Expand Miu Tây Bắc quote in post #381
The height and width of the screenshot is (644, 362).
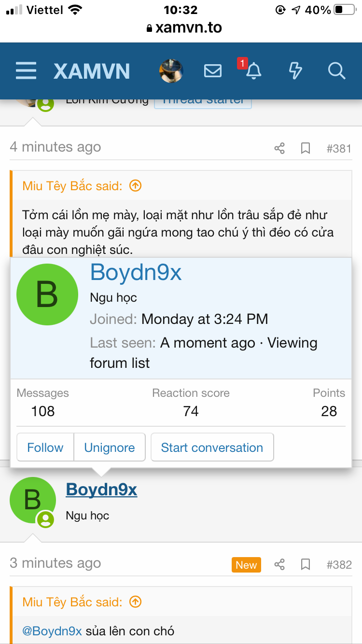tap(136, 186)
